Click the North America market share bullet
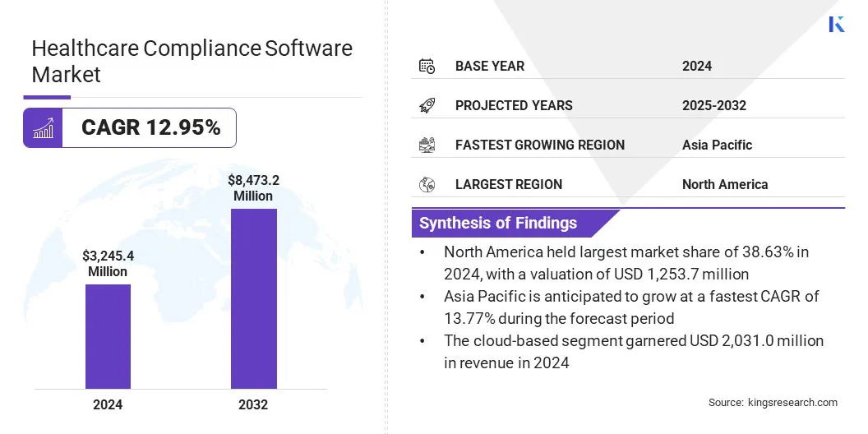 tap(625, 263)
